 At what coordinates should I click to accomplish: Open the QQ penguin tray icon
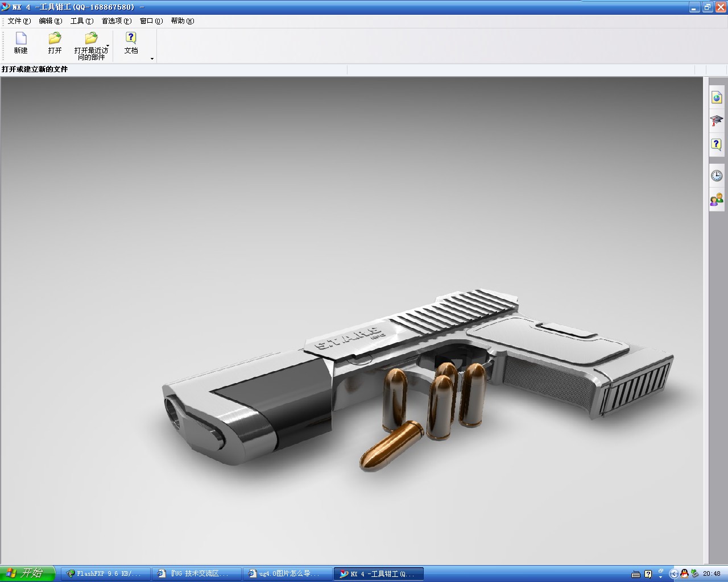pyautogui.click(x=684, y=574)
